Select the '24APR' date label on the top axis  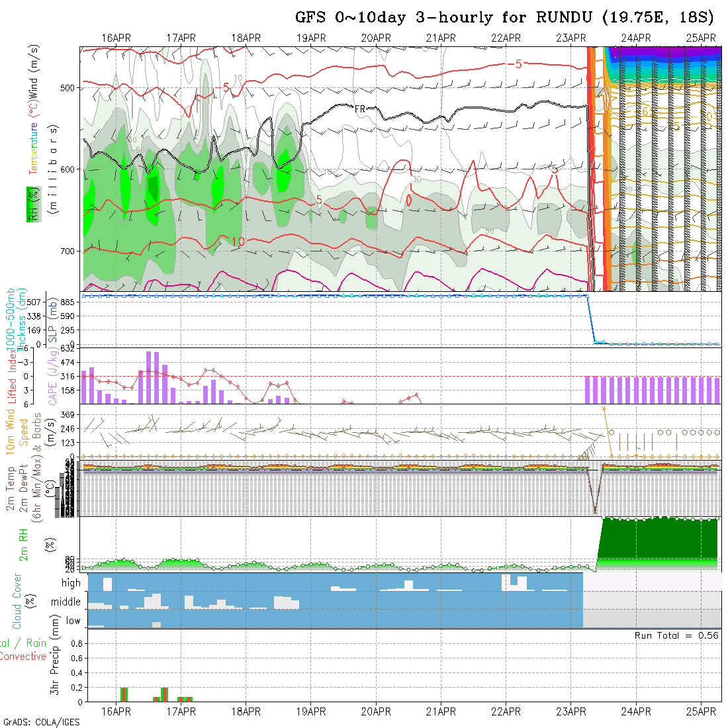pos(636,38)
